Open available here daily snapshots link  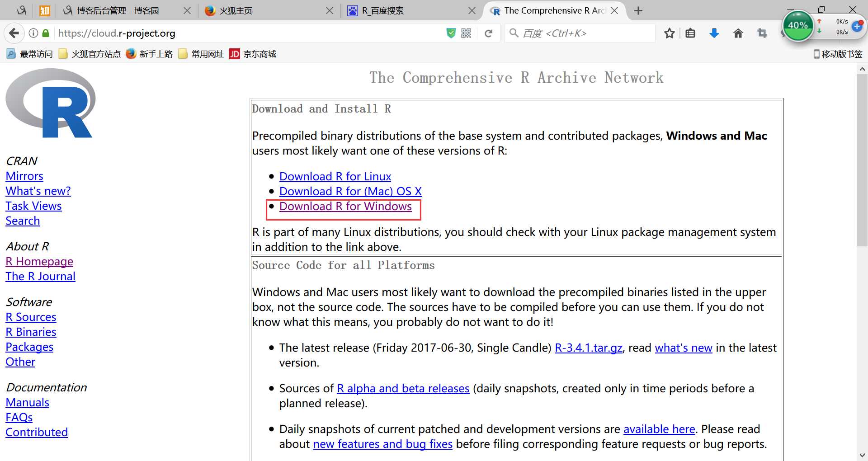pos(659,429)
